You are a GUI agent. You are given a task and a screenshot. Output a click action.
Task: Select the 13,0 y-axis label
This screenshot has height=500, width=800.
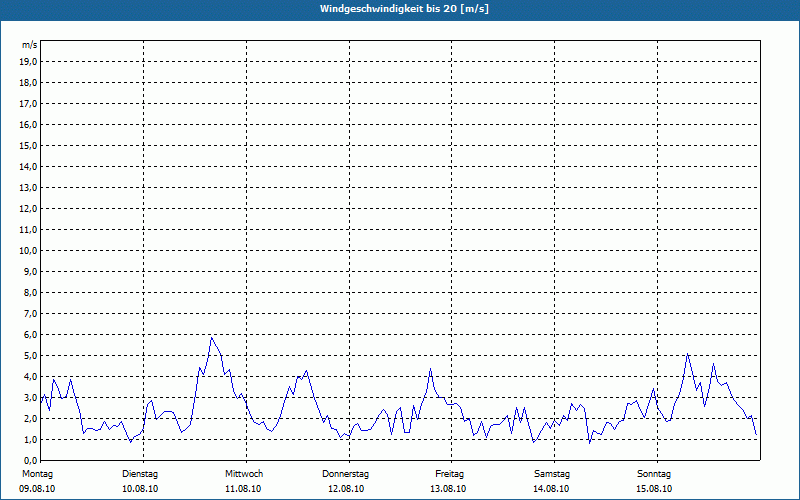coord(28,188)
